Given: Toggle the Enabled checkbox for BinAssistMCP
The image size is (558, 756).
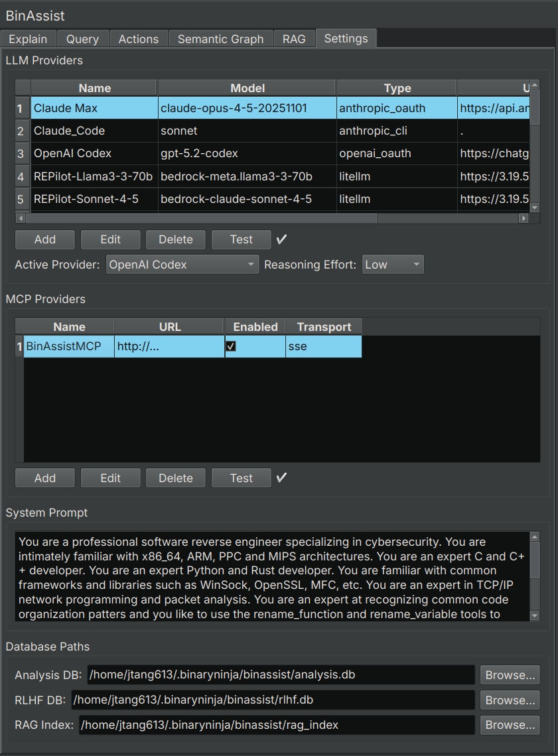Looking at the screenshot, I should (x=232, y=346).
